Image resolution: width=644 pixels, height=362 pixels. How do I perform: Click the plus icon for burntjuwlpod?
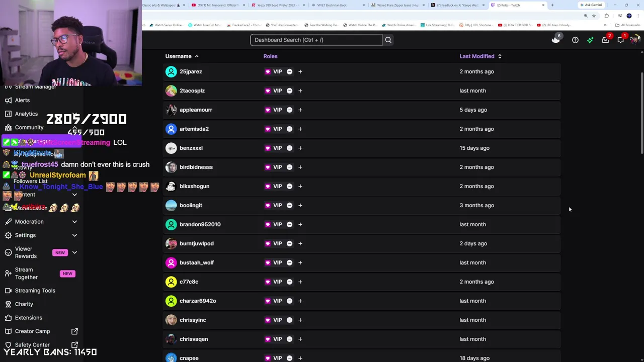(x=300, y=243)
